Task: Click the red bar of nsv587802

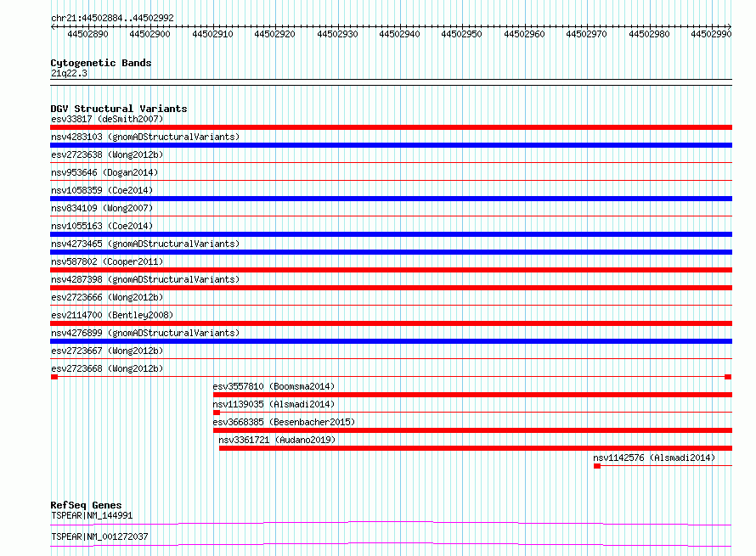Action: click(x=391, y=270)
